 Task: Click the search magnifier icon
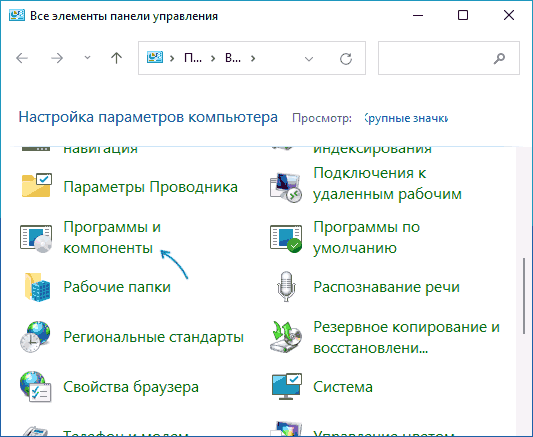[x=499, y=58]
